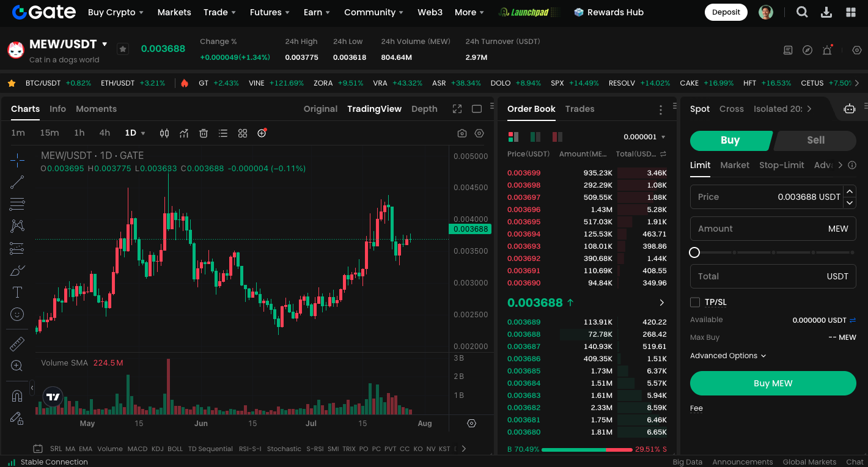
Task: Open the search magnifier icon in header
Action: 802,12
